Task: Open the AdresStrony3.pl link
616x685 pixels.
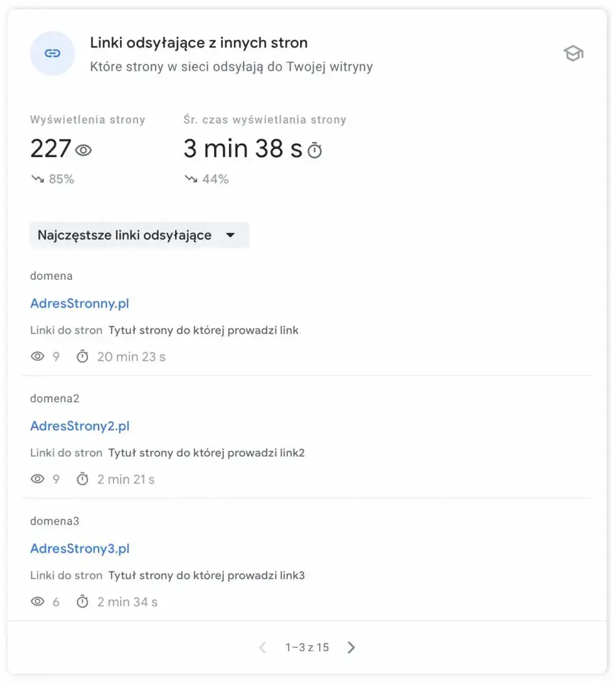Action: coord(80,548)
